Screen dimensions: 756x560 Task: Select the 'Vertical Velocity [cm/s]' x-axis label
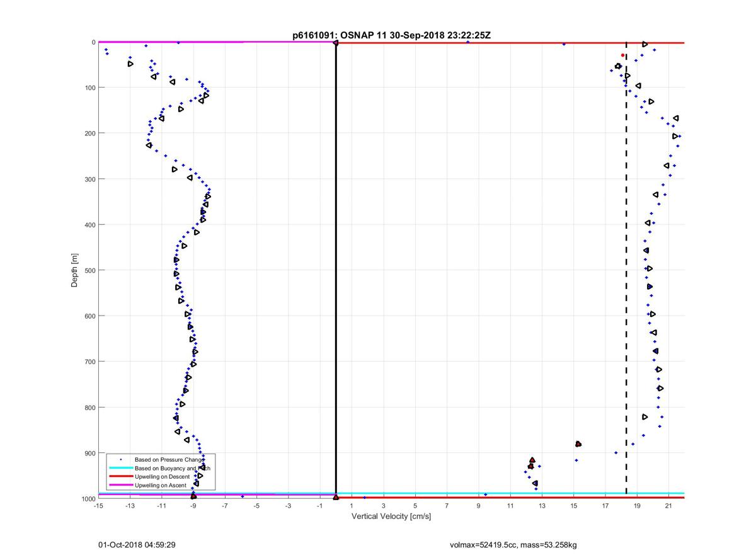coord(391,517)
